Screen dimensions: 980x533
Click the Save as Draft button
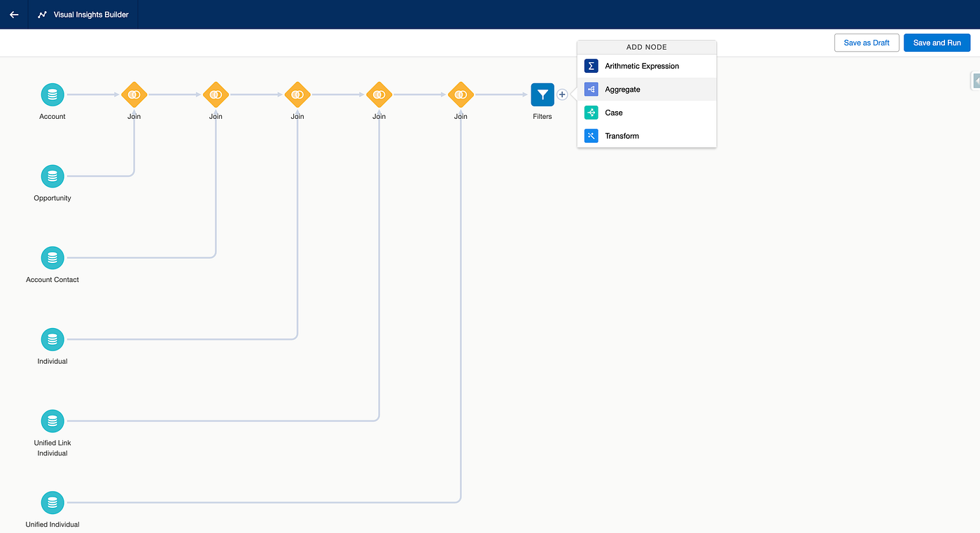point(866,43)
